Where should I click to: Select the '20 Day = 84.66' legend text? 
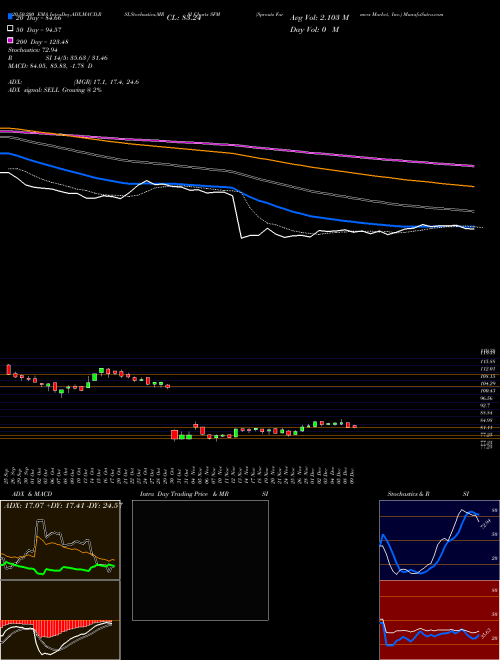39,18
